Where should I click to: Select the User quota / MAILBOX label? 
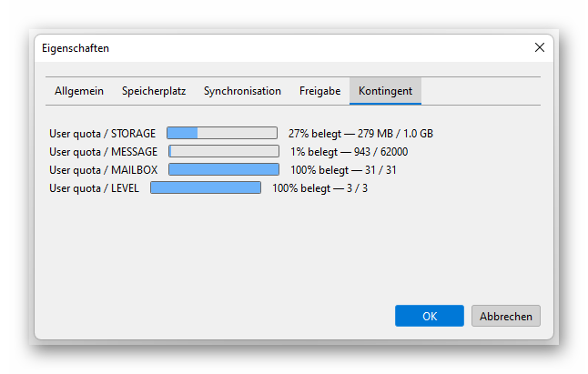tap(103, 169)
